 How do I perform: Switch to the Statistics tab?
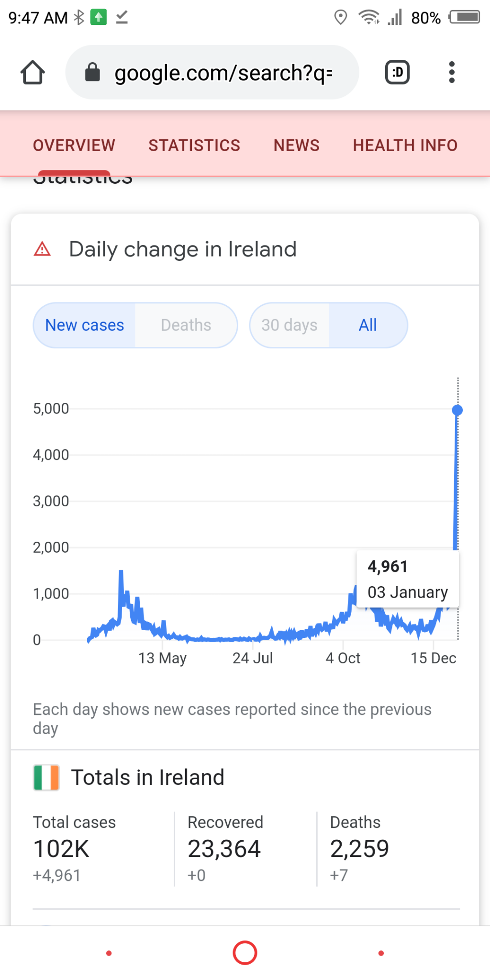[x=194, y=145]
